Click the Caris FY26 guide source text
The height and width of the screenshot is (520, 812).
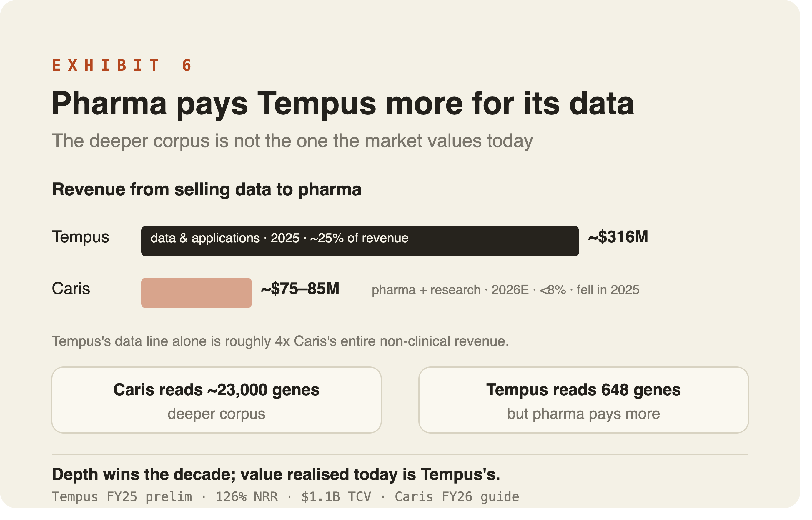point(457,497)
